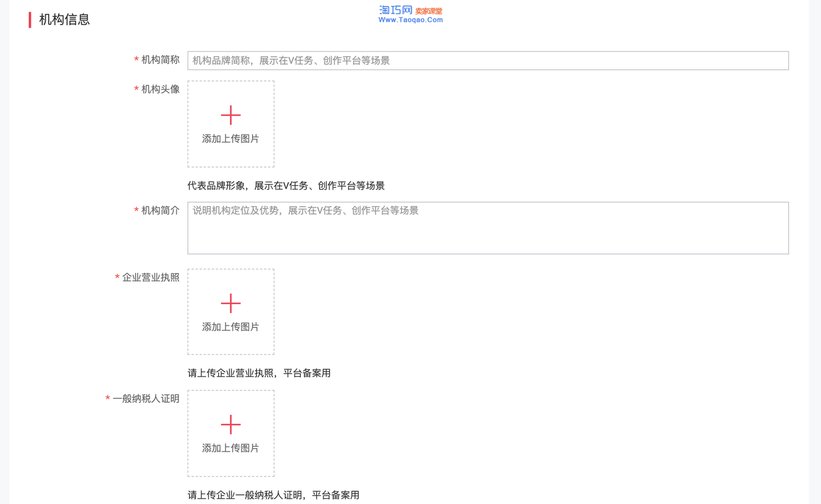Click the 一般纳税人证明 field label
Screen dimensions: 821x504
[x=146, y=399]
